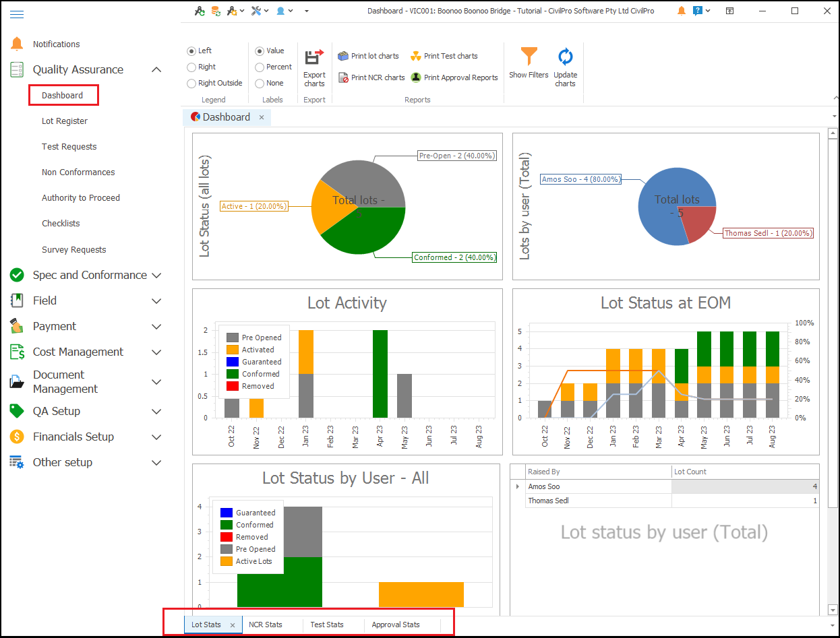
Task: Click the orange bell in title bar
Action: 682,11
